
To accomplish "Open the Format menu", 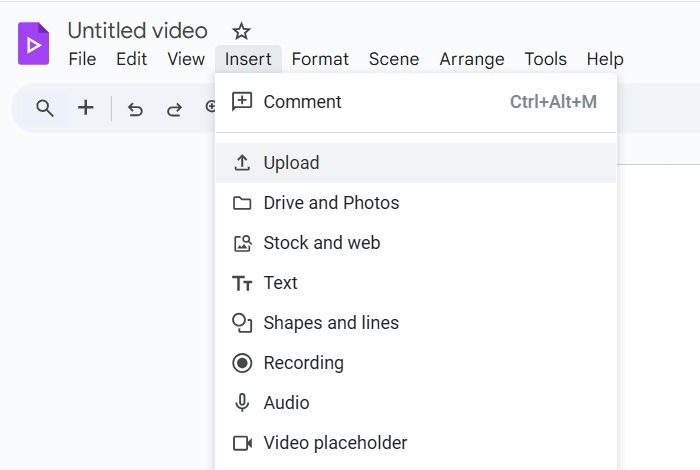I will (320, 59).
